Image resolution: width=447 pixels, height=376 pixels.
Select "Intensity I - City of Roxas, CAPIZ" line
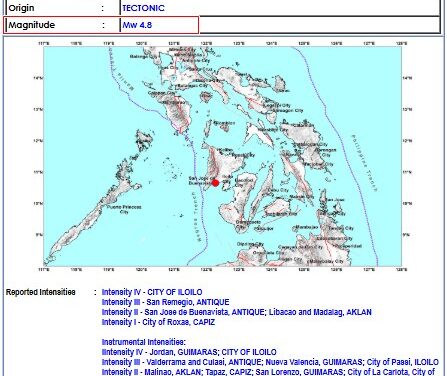(158, 322)
